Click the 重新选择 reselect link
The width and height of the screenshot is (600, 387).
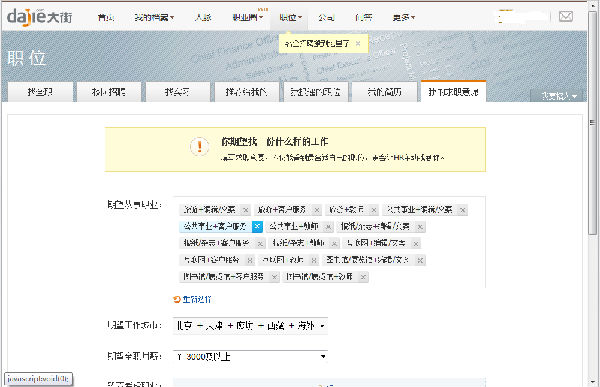pos(197,299)
